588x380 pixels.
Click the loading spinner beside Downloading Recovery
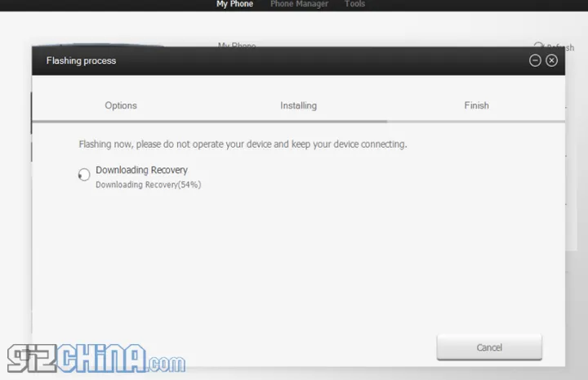point(84,175)
